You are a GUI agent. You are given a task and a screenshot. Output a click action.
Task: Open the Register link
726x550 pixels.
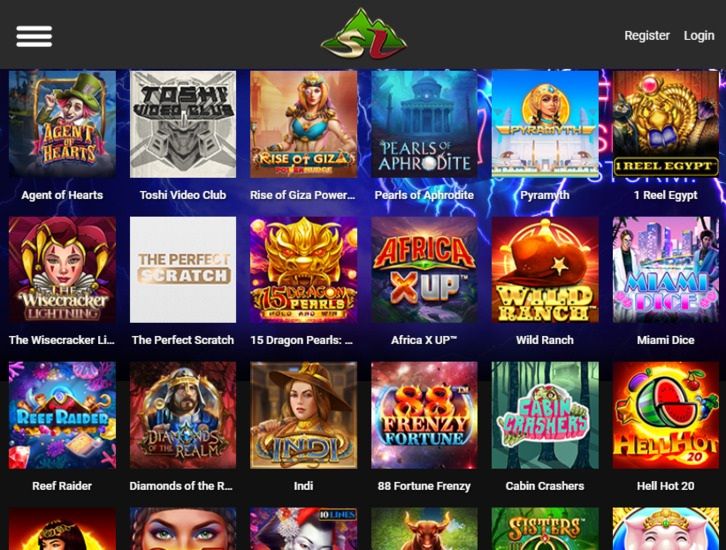click(x=646, y=36)
